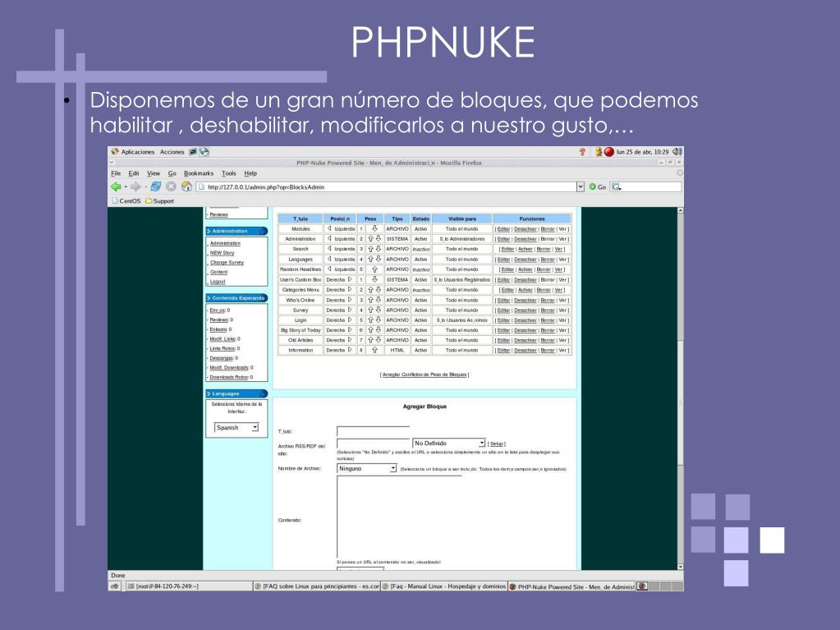Switch to root terminal taskbar window
The width and height of the screenshot is (840, 630).
click(x=189, y=586)
